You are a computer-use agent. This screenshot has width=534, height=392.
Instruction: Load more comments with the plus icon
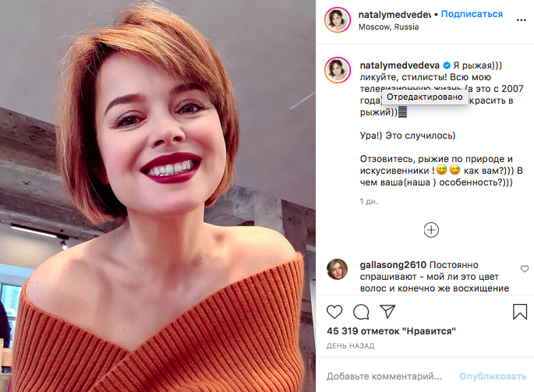click(x=431, y=230)
